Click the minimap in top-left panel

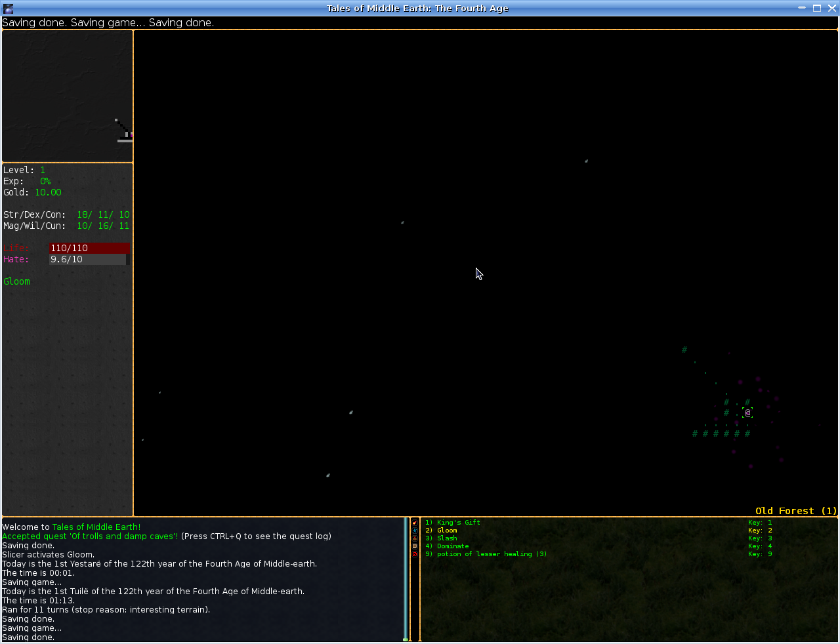(x=68, y=96)
